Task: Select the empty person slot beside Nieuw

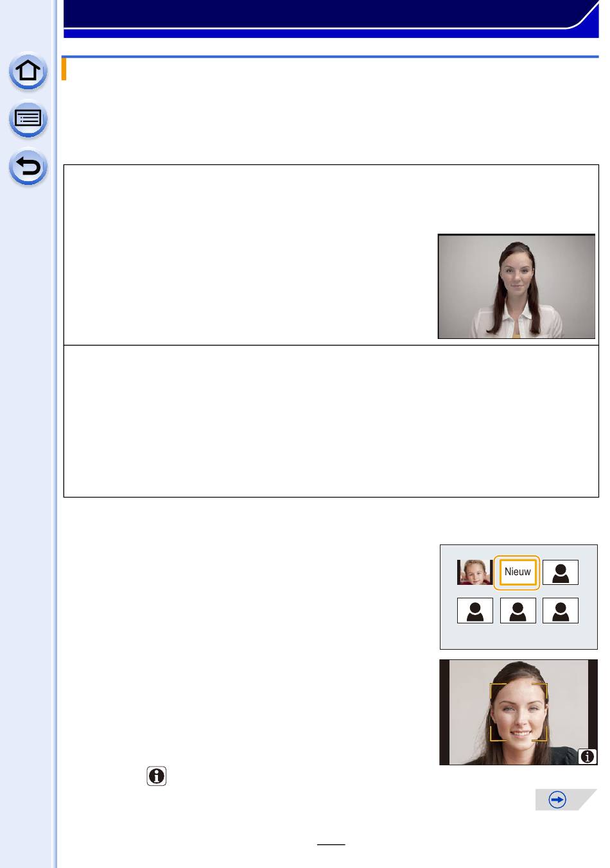Action: point(561,572)
